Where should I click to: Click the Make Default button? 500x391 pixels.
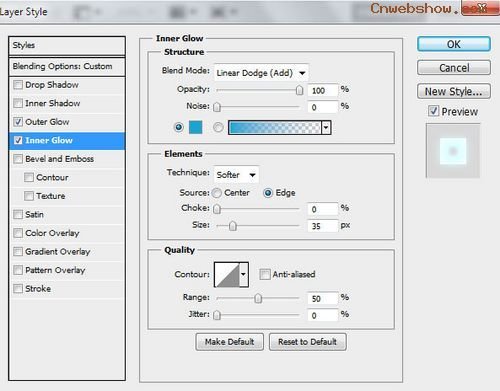pyautogui.click(x=230, y=342)
